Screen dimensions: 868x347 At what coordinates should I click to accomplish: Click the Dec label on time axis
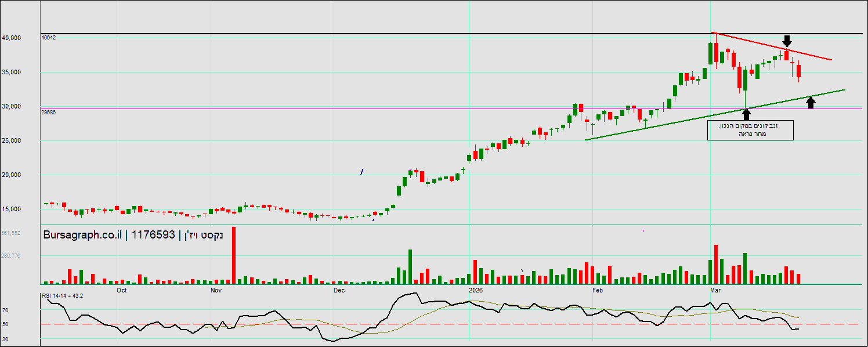(x=339, y=290)
